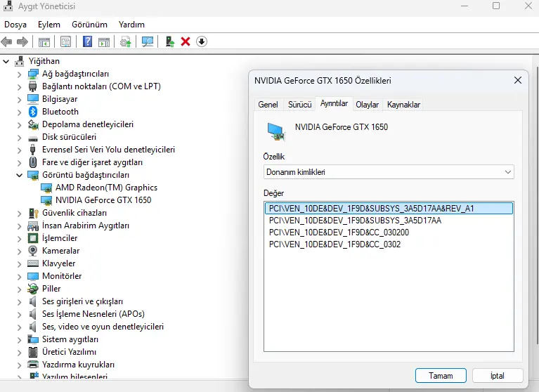Expand the Sistem aygıtları category arrow
Screen dimensions: 539x392
pyautogui.click(x=20, y=339)
